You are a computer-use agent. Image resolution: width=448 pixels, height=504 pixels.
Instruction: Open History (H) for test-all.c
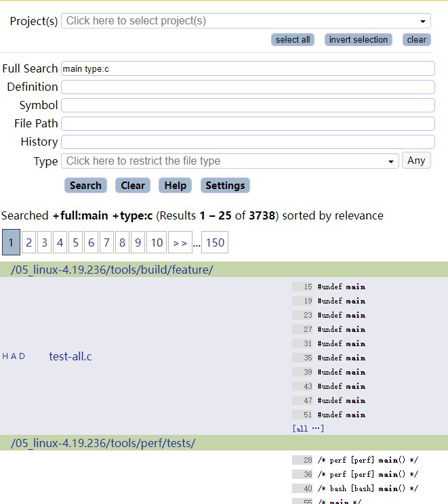5,356
